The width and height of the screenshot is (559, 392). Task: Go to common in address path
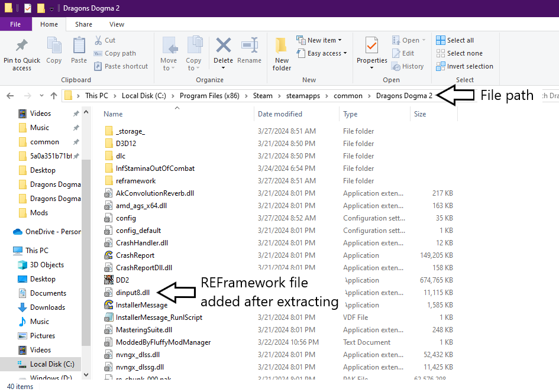click(x=348, y=96)
